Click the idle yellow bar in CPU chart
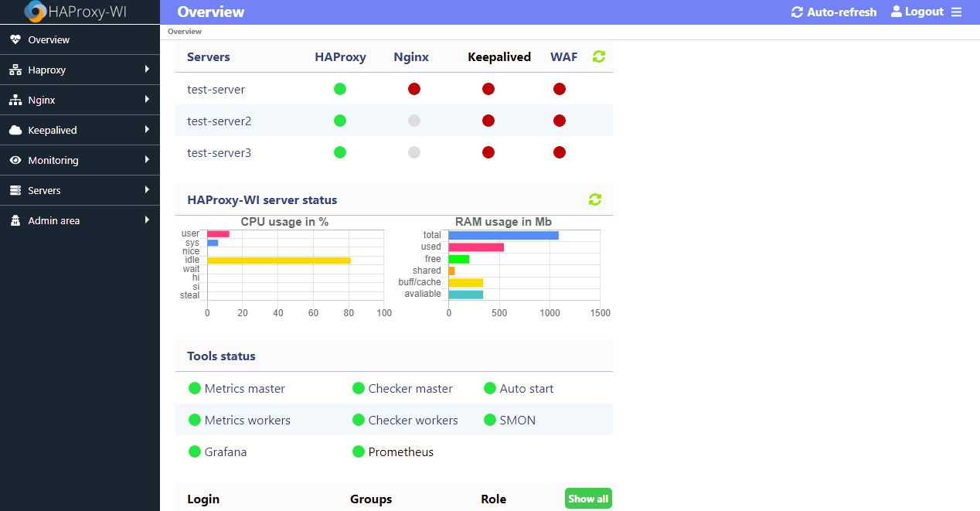The height and width of the screenshot is (511, 980). coord(279,261)
